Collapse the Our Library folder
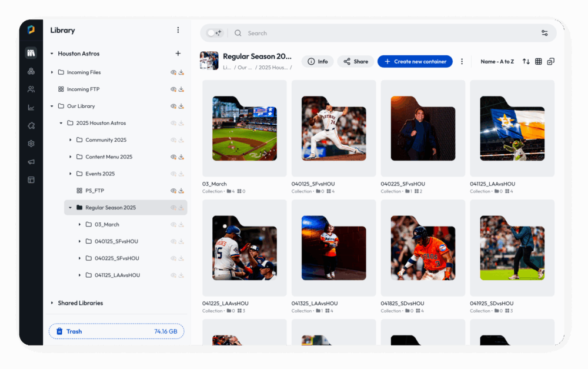 (x=52, y=107)
